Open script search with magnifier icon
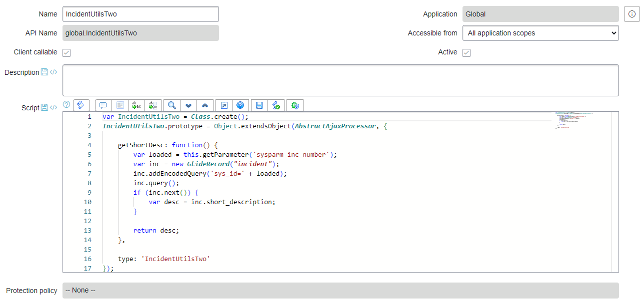 point(171,105)
